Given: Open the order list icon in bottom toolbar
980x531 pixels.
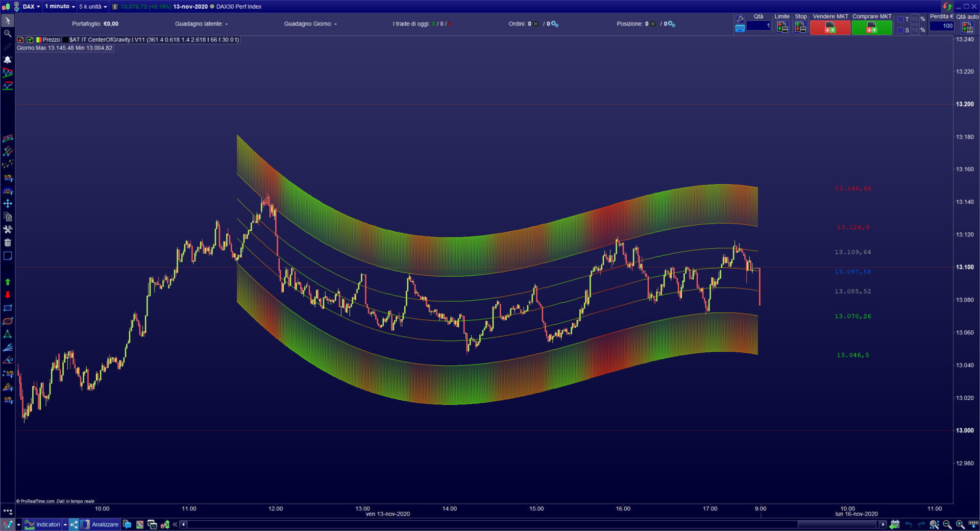Looking at the screenshot, I should coord(139,524).
